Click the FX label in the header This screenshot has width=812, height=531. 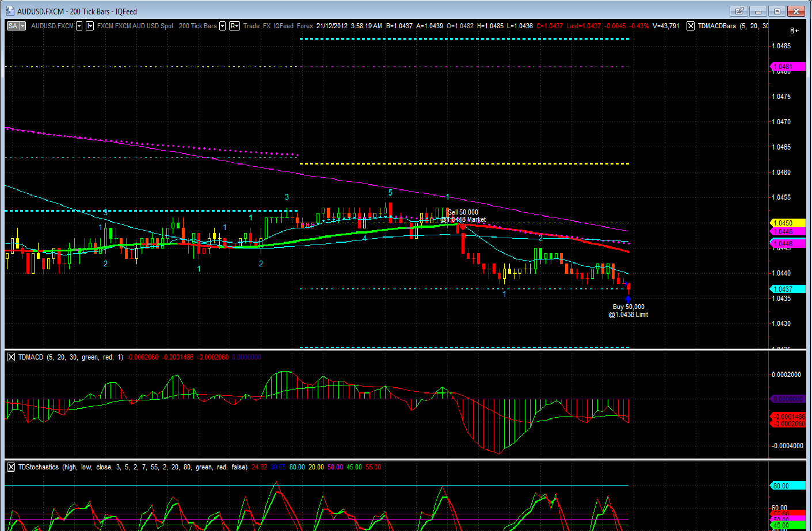pyautogui.click(x=267, y=26)
